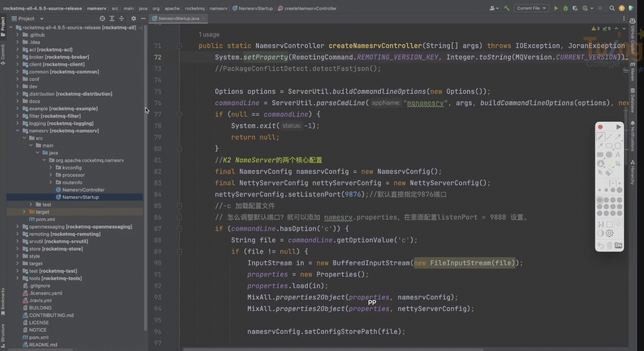Screen dimensions: 644x351
Task: Toggle the dashed selection square in annotation palette
Action: coord(609,224)
